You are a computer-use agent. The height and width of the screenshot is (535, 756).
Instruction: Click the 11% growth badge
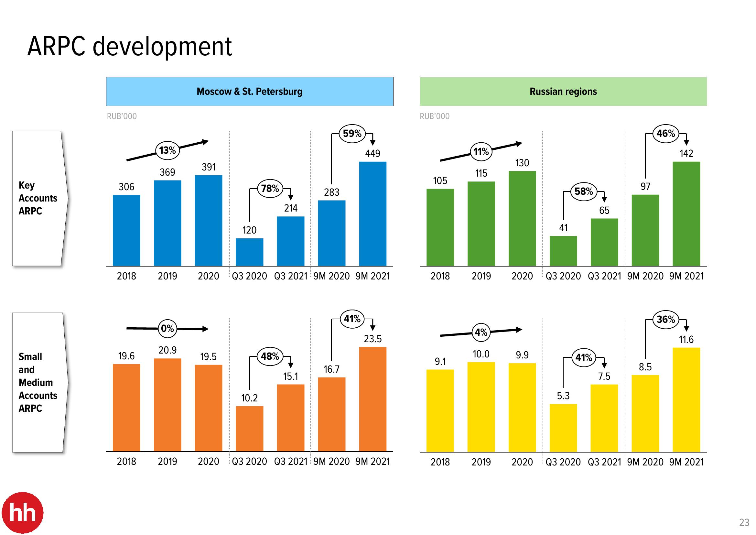481,152
